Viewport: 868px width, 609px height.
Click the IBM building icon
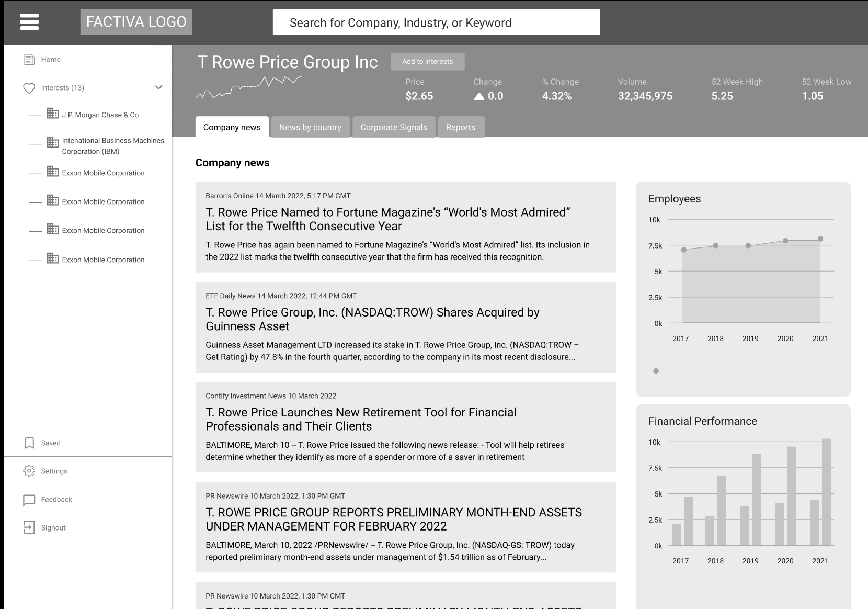point(53,142)
